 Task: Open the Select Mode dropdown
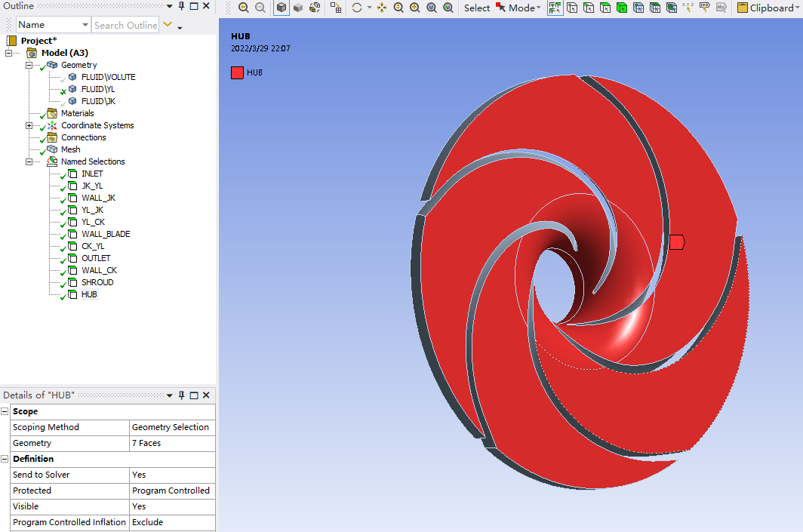pyautogui.click(x=524, y=8)
